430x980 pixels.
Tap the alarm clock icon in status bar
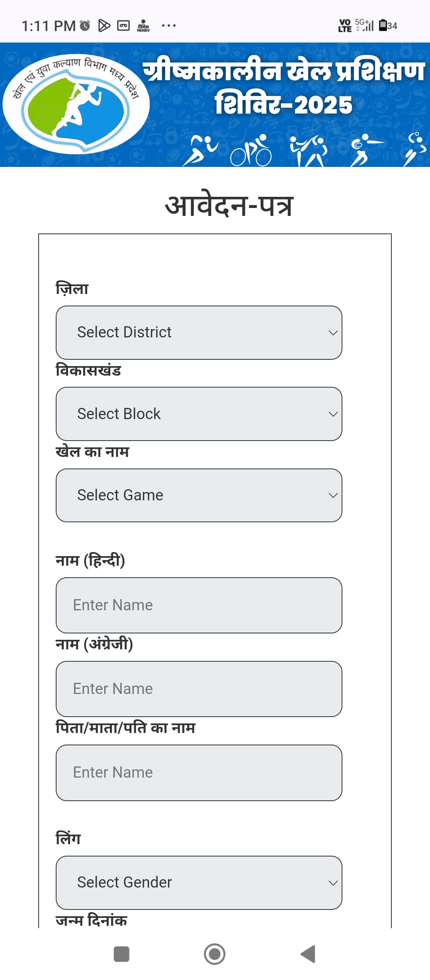click(x=85, y=25)
